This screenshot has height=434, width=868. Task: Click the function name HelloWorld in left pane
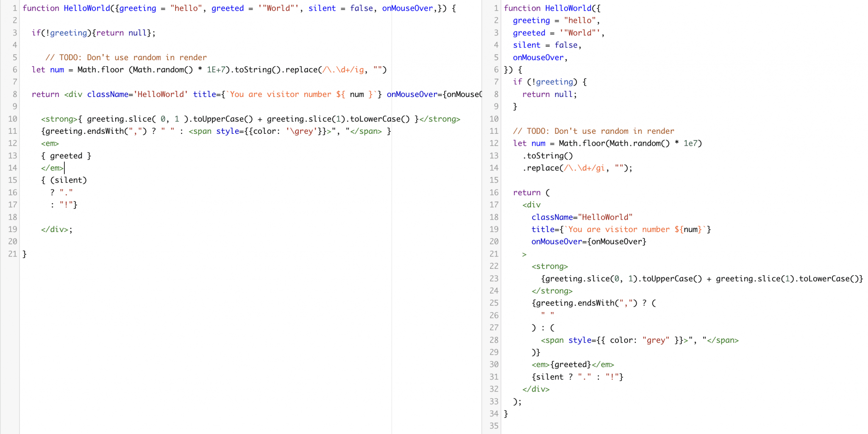click(x=86, y=8)
